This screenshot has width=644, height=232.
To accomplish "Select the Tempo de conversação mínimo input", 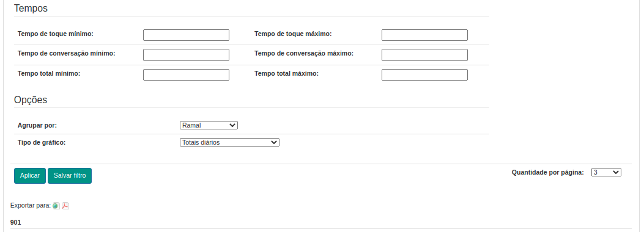I will pyautogui.click(x=186, y=55).
